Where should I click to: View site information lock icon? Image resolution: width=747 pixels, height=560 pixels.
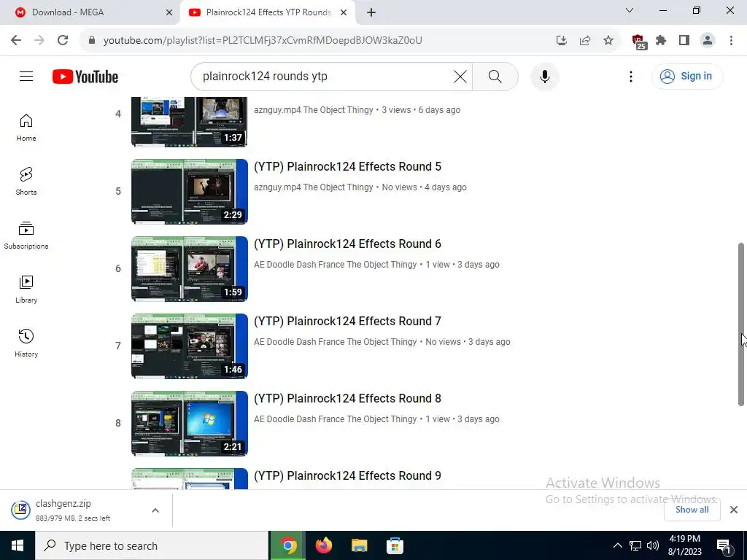[x=92, y=40]
